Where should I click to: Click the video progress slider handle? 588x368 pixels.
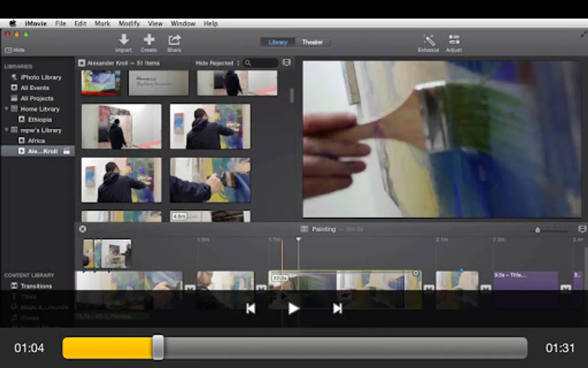158,348
